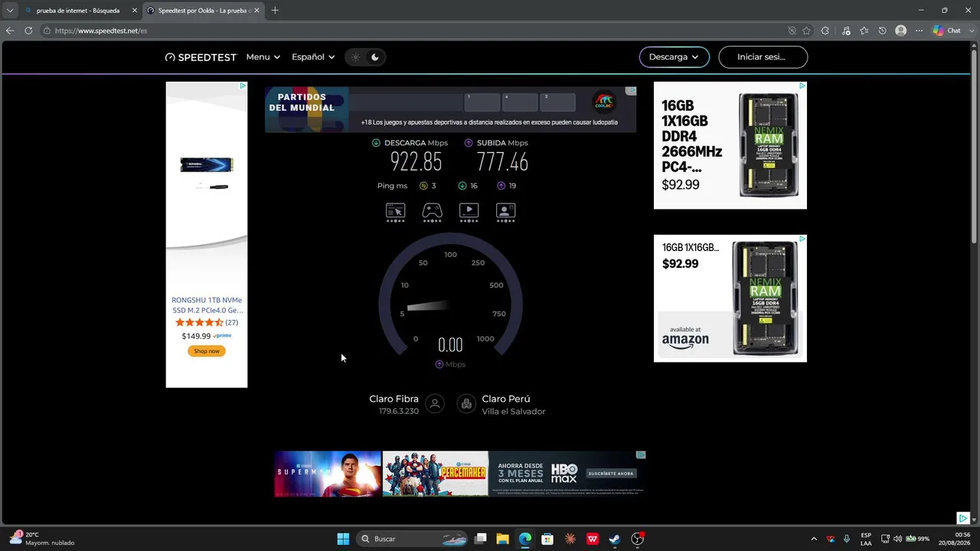Open browser history clock icon
Image resolution: width=980 pixels, height=551 pixels.
[883, 31]
